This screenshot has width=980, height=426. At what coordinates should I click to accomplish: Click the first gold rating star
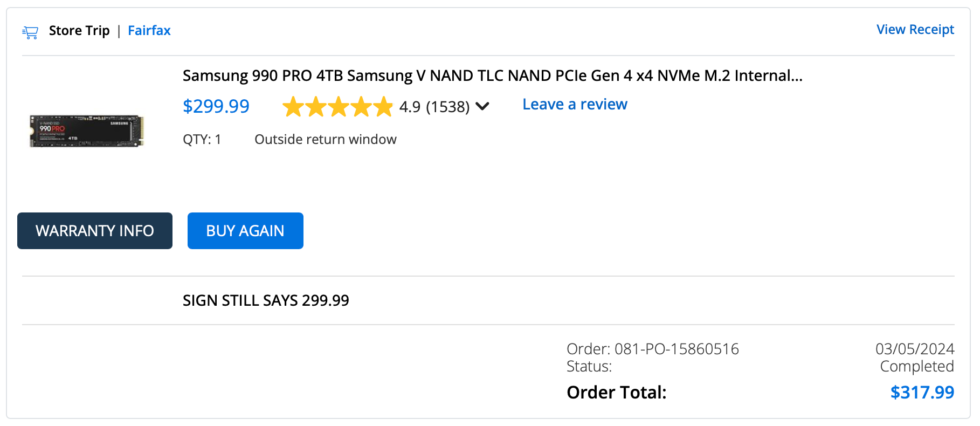pyautogui.click(x=293, y=107)
